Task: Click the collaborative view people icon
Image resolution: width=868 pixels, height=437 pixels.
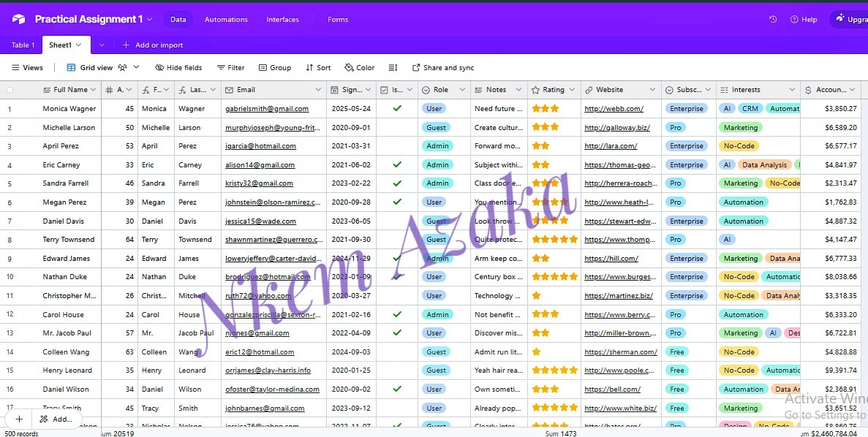Action: 122,67
